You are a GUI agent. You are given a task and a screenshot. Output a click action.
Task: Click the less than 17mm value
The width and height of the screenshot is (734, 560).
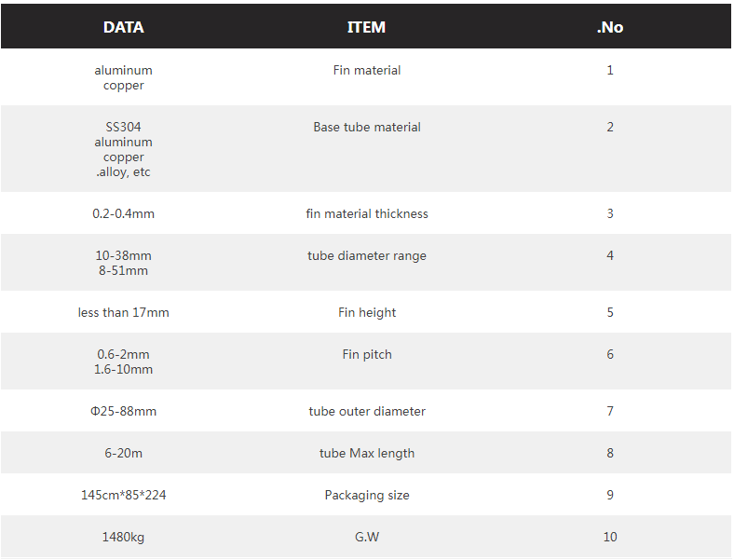click(123, 312)
